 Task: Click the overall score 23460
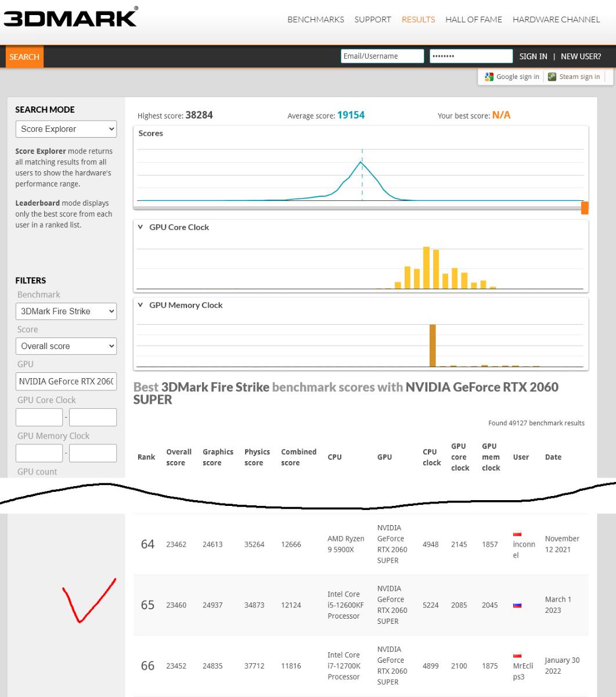[176, 606]
